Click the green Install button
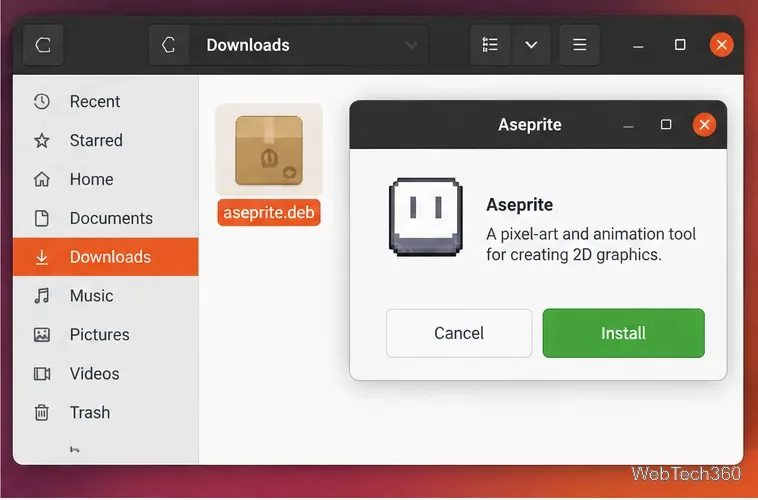Viewport: 758px width, 500px height. point(623,334)
